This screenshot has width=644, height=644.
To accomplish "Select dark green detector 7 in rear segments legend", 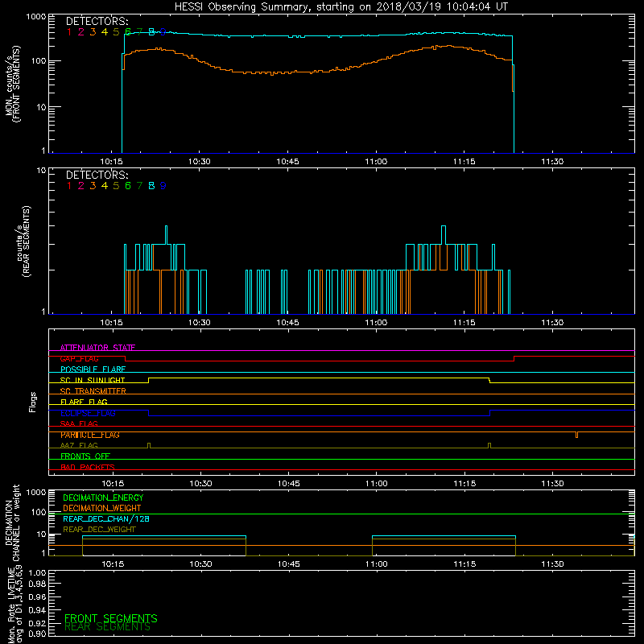I will pos(139,186).
